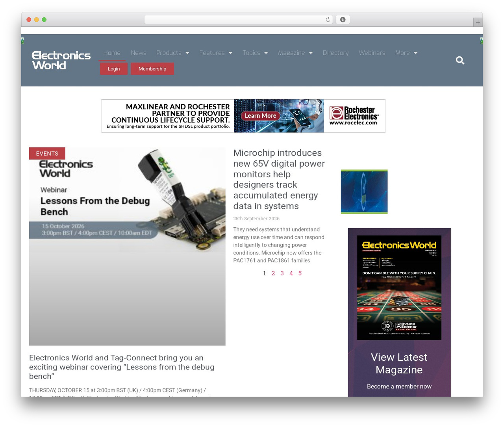Click the browser address bar
504x427 pixels.
tap(239, 20)
